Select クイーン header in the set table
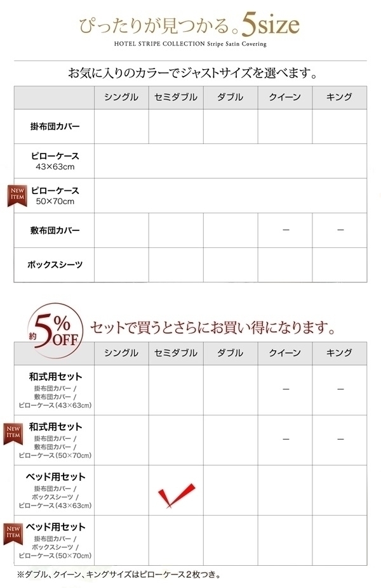This screenshot has width=381, height=588. [x=285, y=353]
